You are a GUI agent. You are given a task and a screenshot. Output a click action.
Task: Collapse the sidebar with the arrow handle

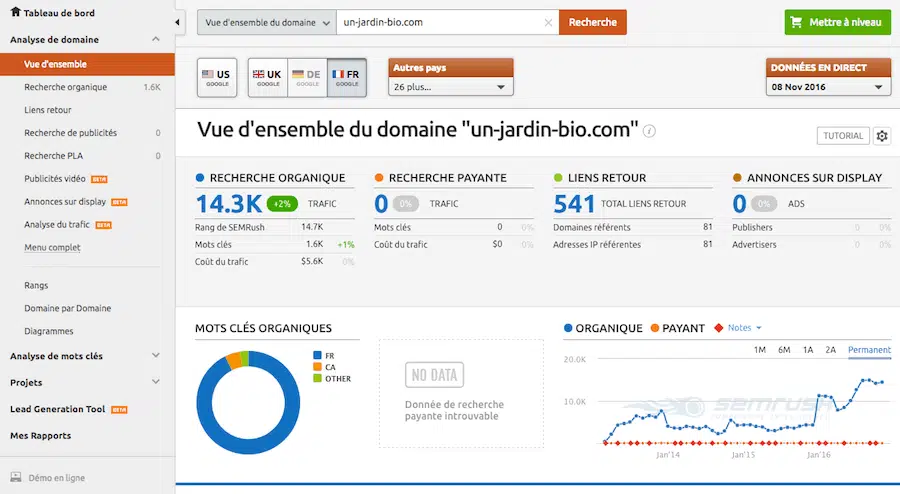tap(178, 22)
